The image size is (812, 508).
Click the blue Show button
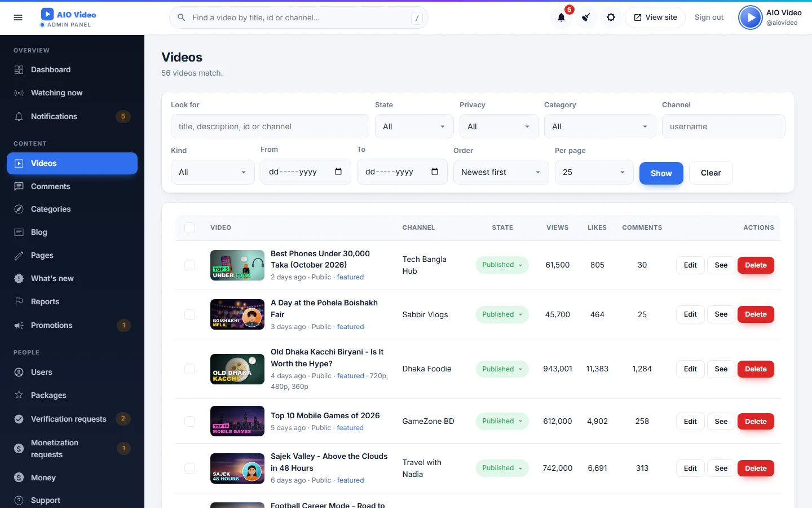pyautogui.click(x=661, y=173)
